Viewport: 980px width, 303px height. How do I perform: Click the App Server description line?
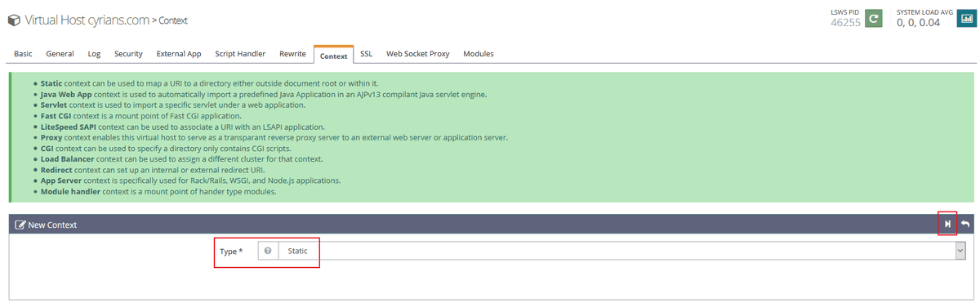click(190, 180)
